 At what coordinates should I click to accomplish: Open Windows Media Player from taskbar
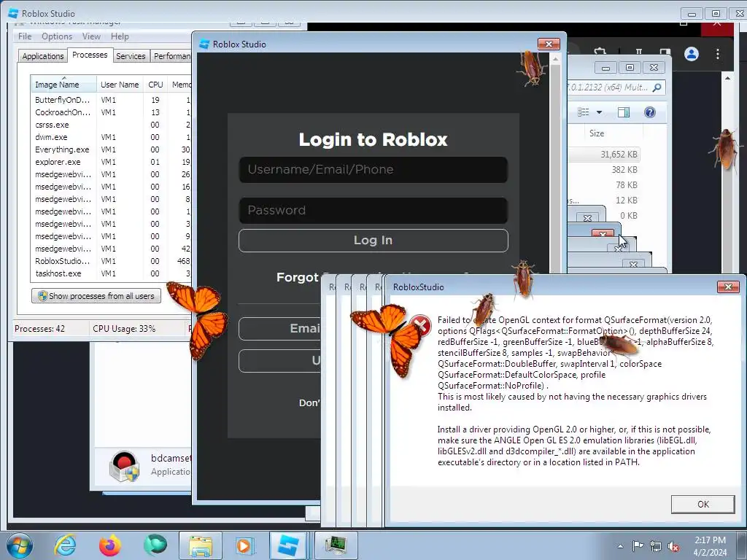point(244,545)
